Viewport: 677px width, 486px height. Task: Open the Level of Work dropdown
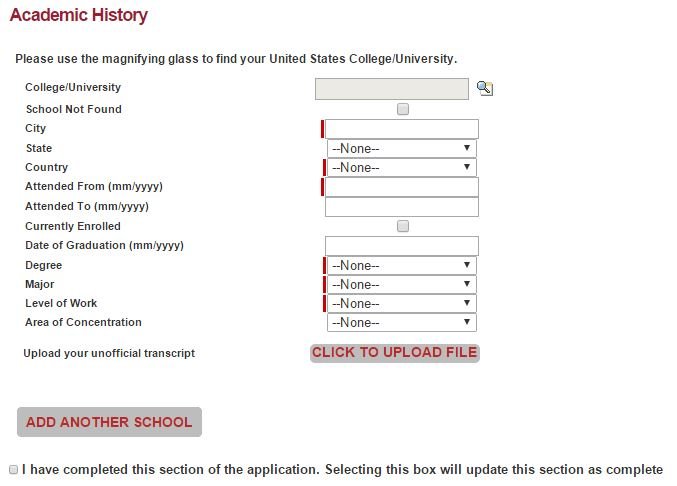coord(401,304)
